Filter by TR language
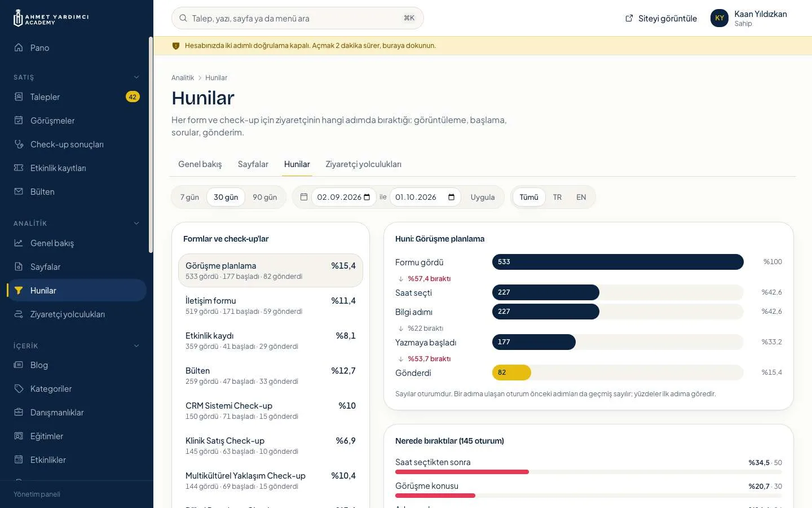 point(557,197)
